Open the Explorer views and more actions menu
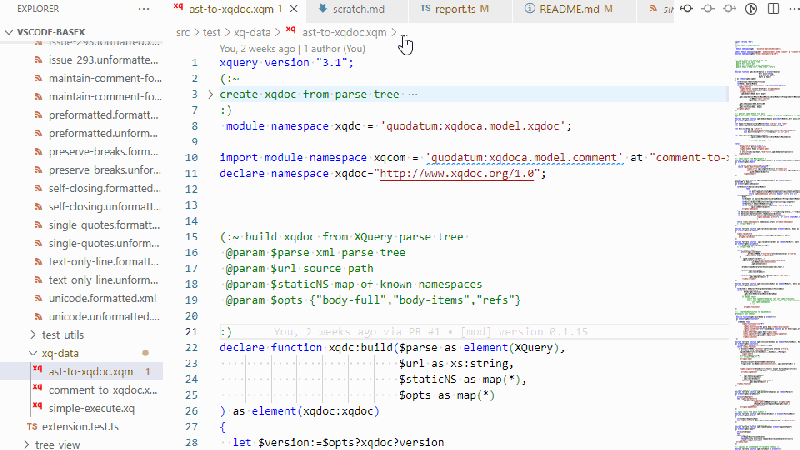This screenshot has height=450, width=800. 144,9
